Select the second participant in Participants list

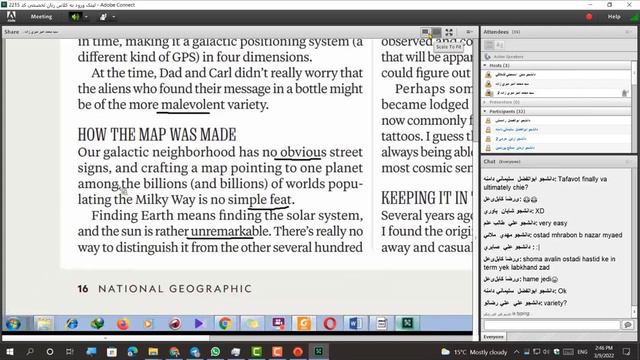coord(556,129)
